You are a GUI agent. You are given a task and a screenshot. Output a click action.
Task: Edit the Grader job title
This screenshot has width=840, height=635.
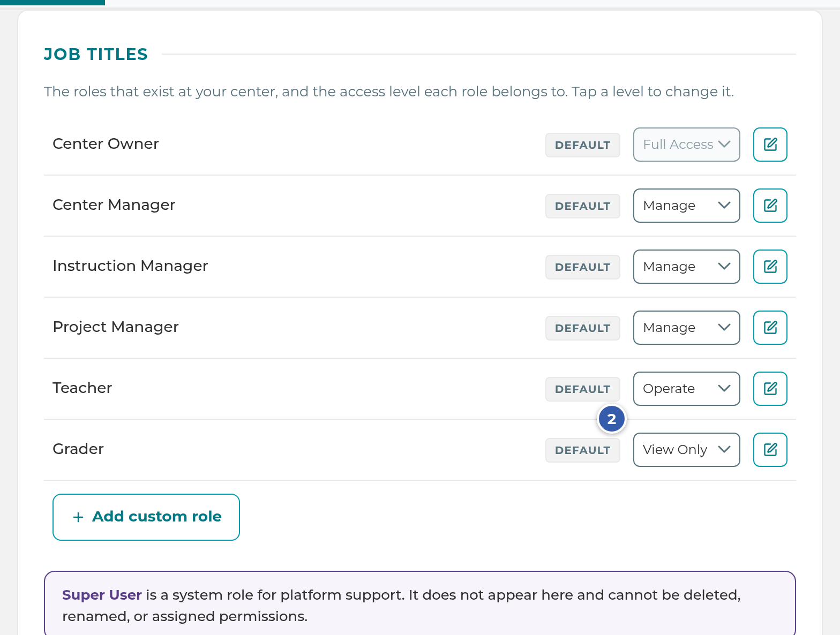[770, 450]
